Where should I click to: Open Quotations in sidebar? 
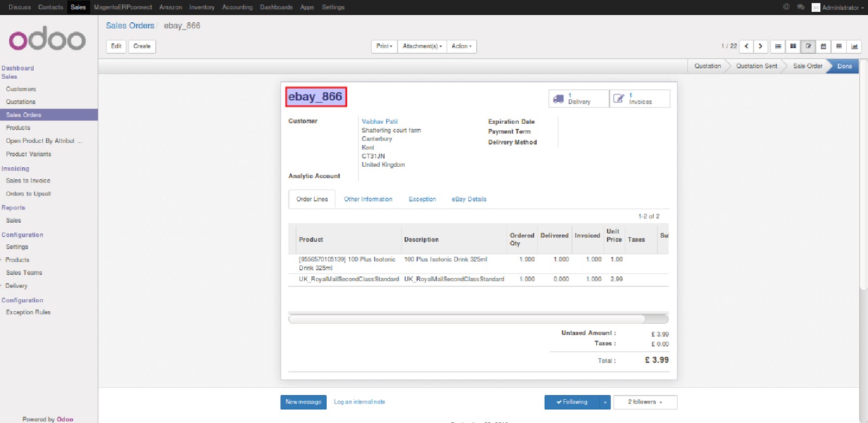pos(21,102)
